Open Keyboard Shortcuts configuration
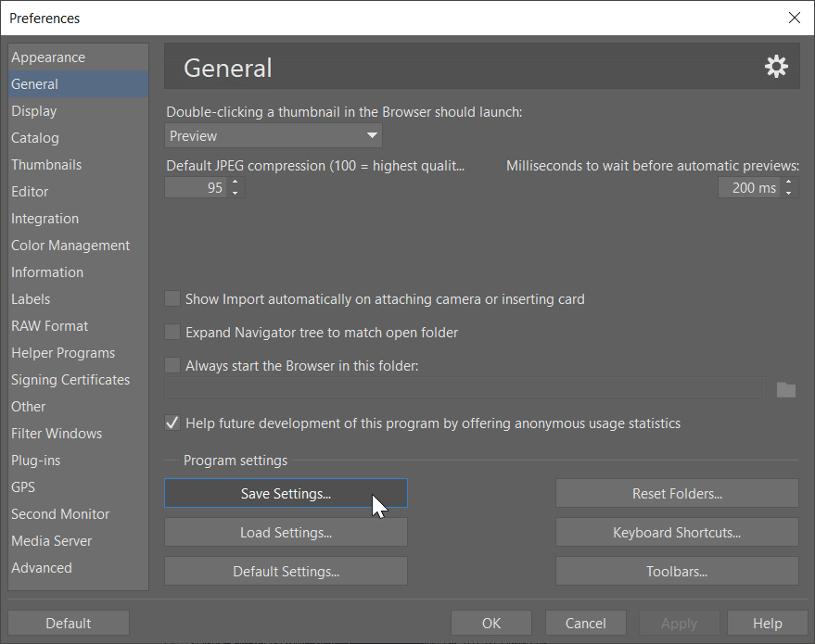The height and width of the screenshot is (644, 815). 676,532
